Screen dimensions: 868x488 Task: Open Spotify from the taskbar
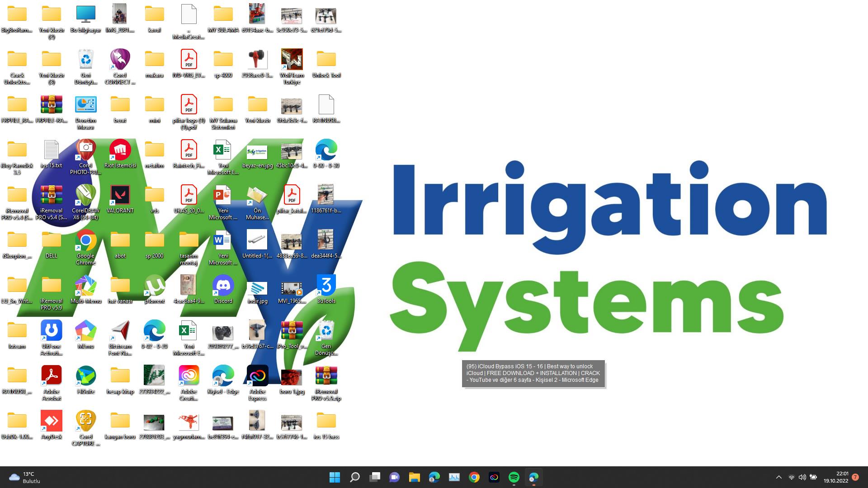[514, 477]
